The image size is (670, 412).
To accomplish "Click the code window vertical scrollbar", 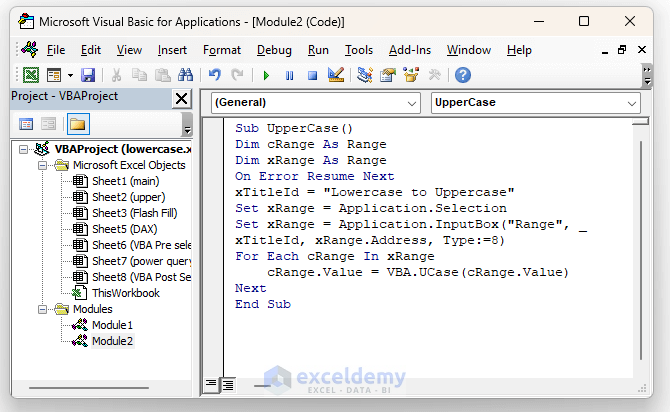I will 641,250.
